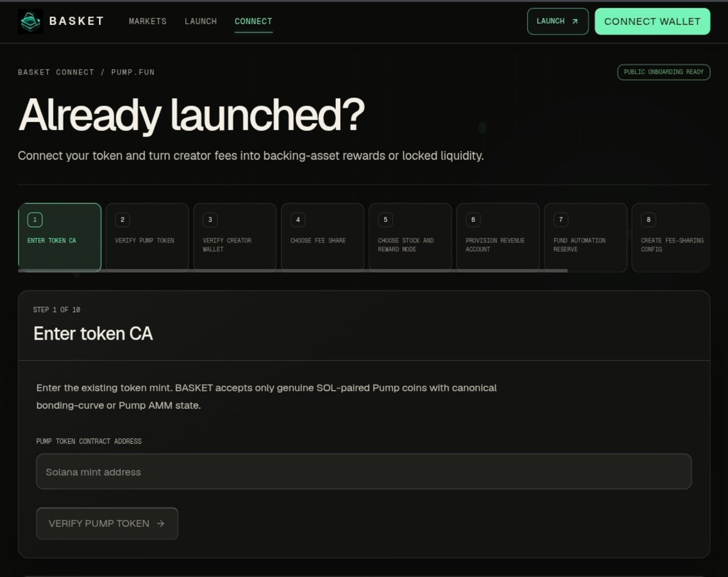Open the Markets nav item
Image resolution: width=728 pixels, height=577 pixels.
148,21
